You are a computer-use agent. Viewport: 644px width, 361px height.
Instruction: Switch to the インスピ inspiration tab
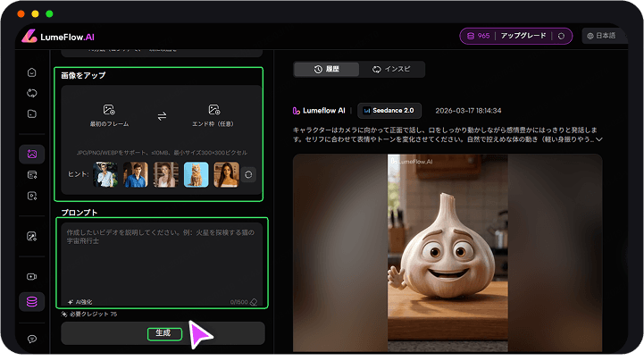391,69
